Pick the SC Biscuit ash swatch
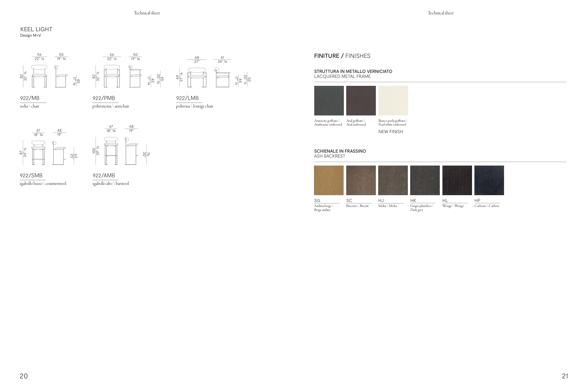The width and height of the screenshot is (588, 392). [361, 180]
